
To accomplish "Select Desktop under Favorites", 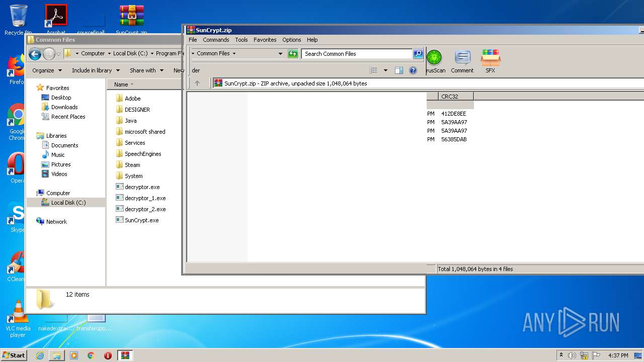I will 61,98.
